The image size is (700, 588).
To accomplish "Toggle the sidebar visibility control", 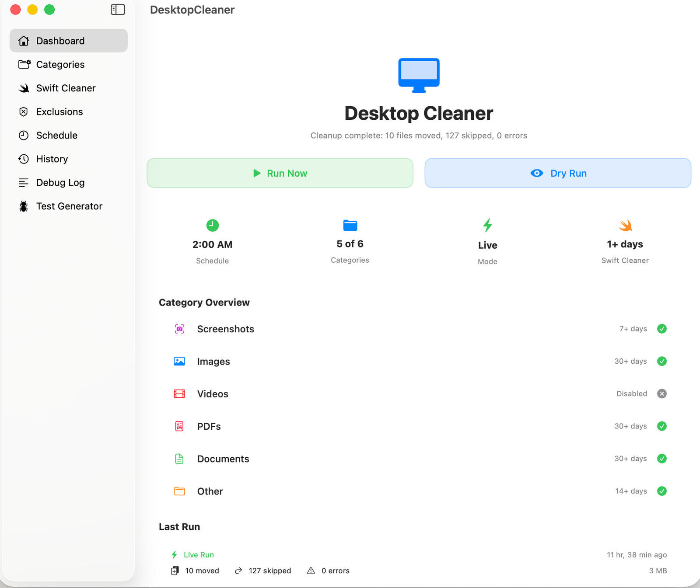I will [x=117, y=9].
